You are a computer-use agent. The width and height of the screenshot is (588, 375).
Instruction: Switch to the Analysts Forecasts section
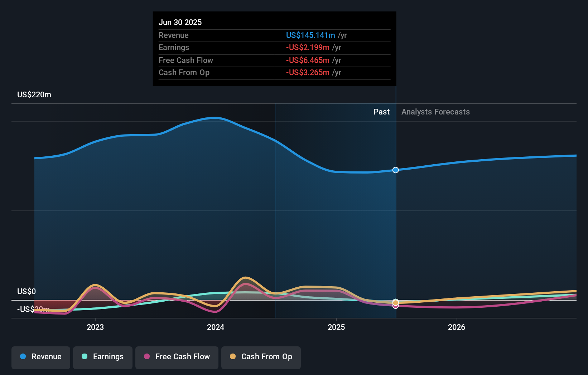pyautogui.click(x=435, y=112)
